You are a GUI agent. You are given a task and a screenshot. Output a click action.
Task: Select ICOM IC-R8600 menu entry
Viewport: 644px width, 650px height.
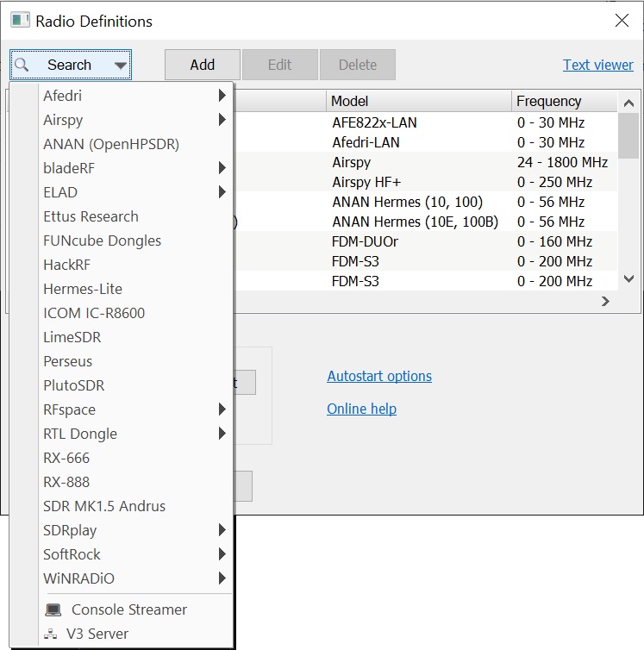[x=94, y=313]
